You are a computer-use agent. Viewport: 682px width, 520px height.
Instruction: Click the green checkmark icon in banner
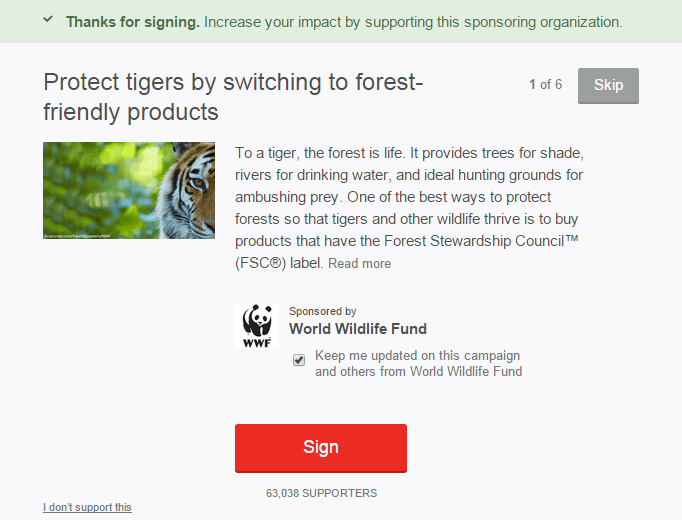[x=48, y=20]
